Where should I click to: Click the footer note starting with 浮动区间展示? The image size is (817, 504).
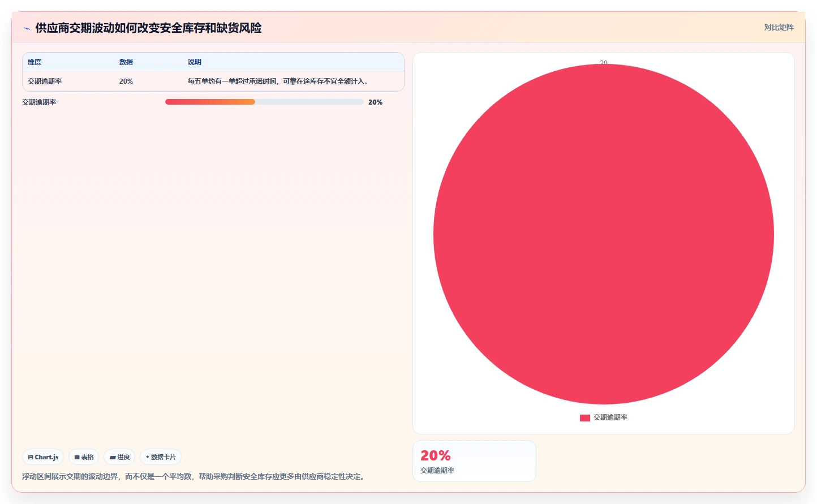[195, 477]
